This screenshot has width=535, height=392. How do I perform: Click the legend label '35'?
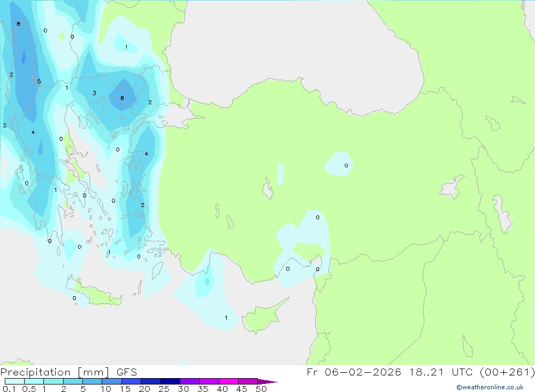[x=203, y=389]
